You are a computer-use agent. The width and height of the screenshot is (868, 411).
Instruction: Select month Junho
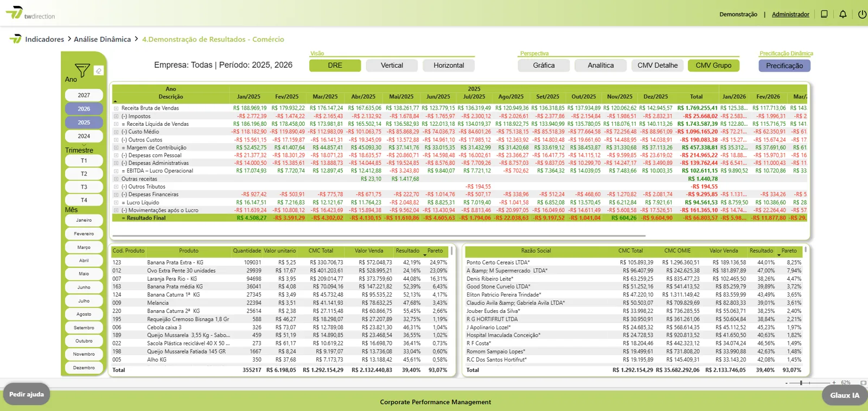coord(84,287)
